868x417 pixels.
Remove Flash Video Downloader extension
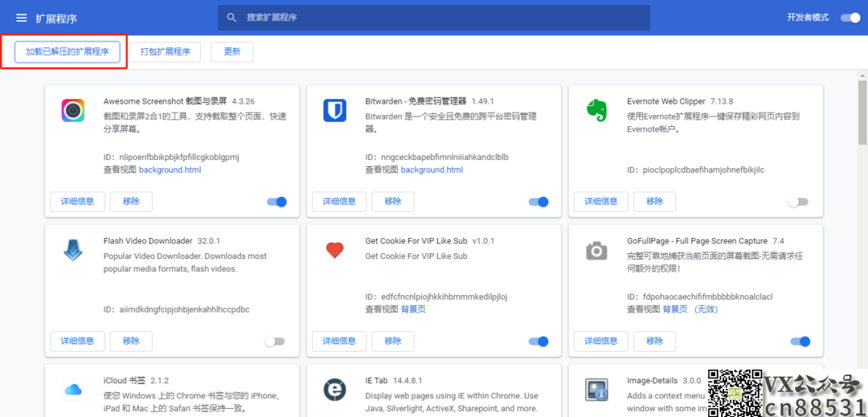click(131, 341)
